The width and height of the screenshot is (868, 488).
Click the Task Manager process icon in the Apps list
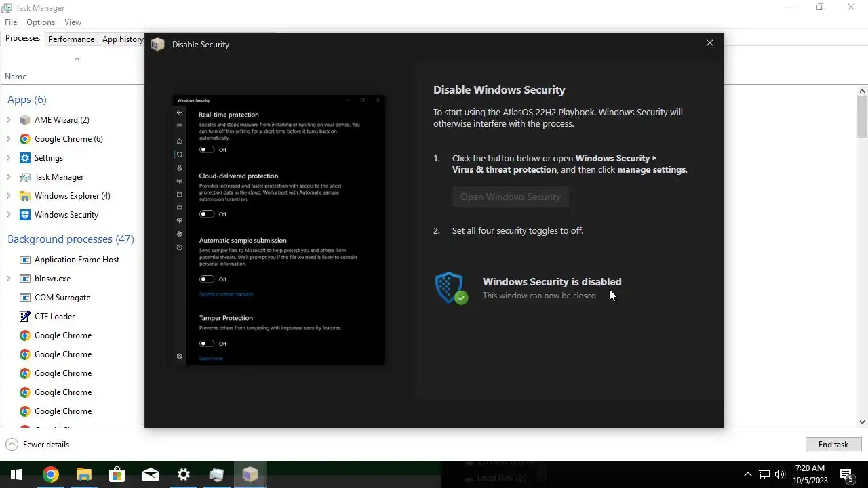(x=25, y=177)
